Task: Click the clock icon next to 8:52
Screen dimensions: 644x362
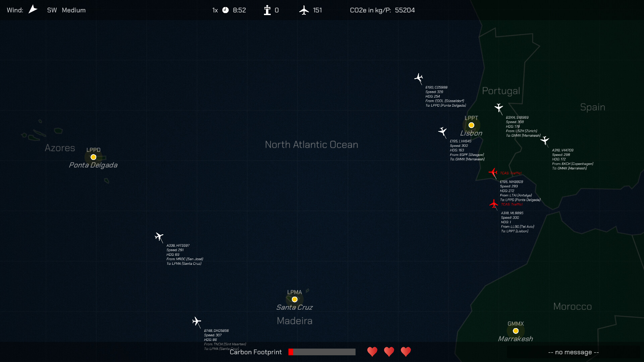Action: pyautogui.click(x=225, y=10)
